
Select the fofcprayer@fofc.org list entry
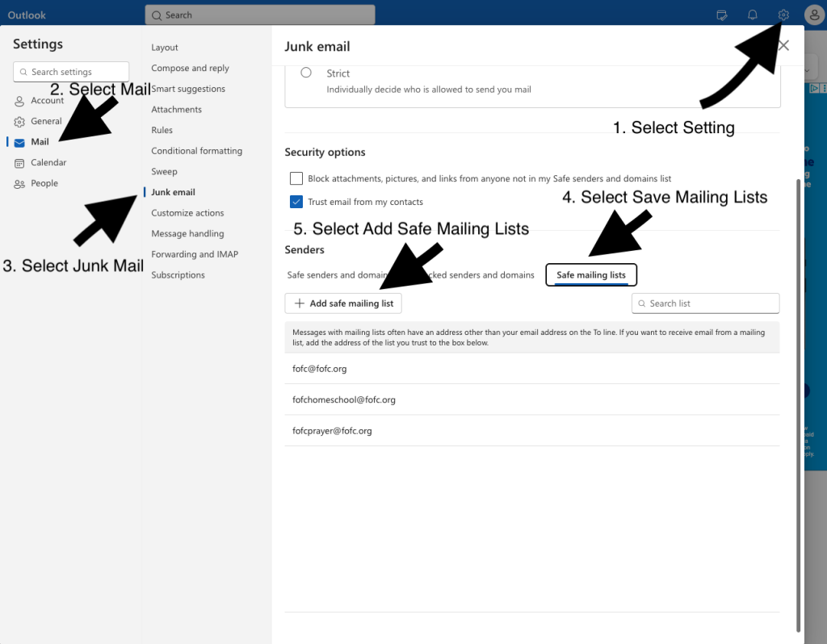coord(332,431)
